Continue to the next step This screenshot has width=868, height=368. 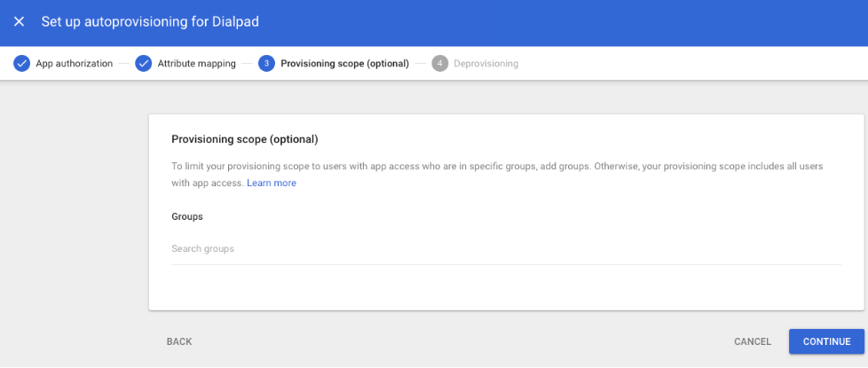point(826,341)
